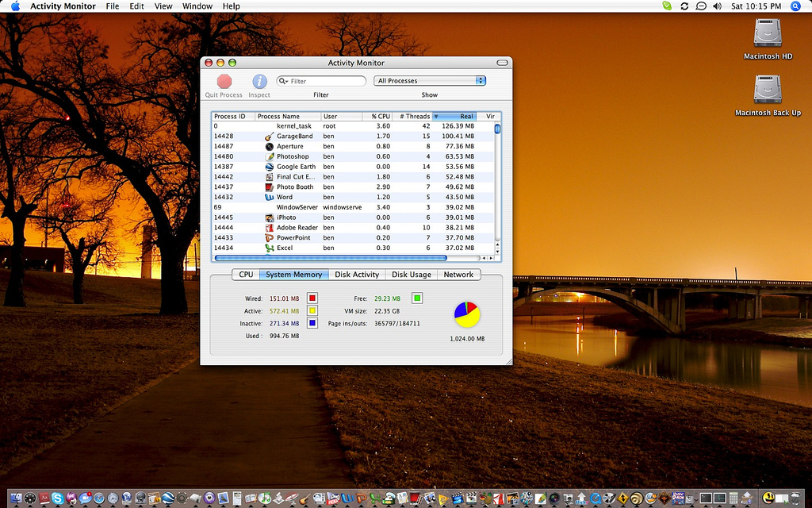Click the yellow Active color swatch
The image size is (812, 508).
(312, 310)
